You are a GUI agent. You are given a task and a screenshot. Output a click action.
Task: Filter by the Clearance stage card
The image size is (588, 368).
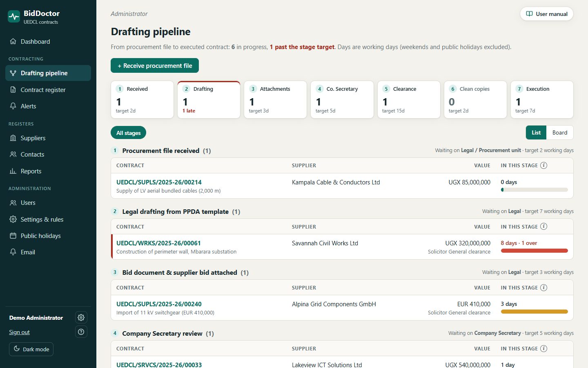pyautogui.click(x=409, y=99)
